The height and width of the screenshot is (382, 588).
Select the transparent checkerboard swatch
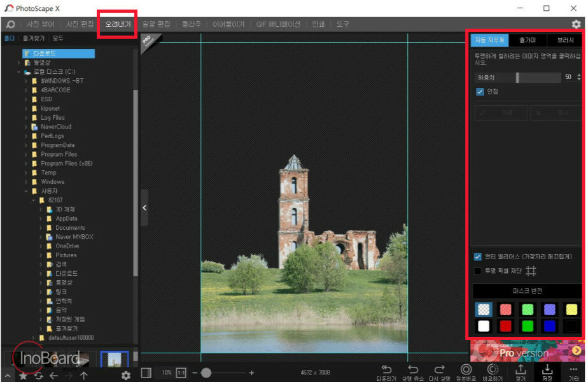coord(484,309)
